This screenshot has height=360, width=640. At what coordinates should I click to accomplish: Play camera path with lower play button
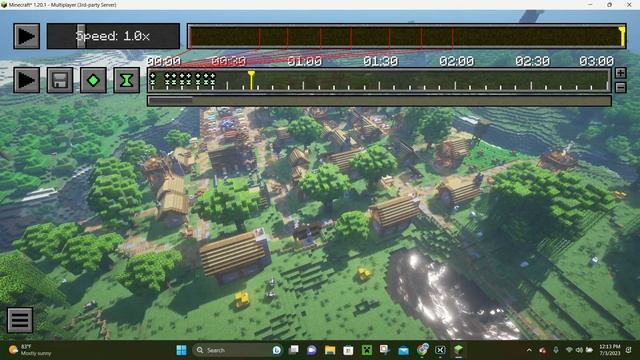click(x=27, y=80)
